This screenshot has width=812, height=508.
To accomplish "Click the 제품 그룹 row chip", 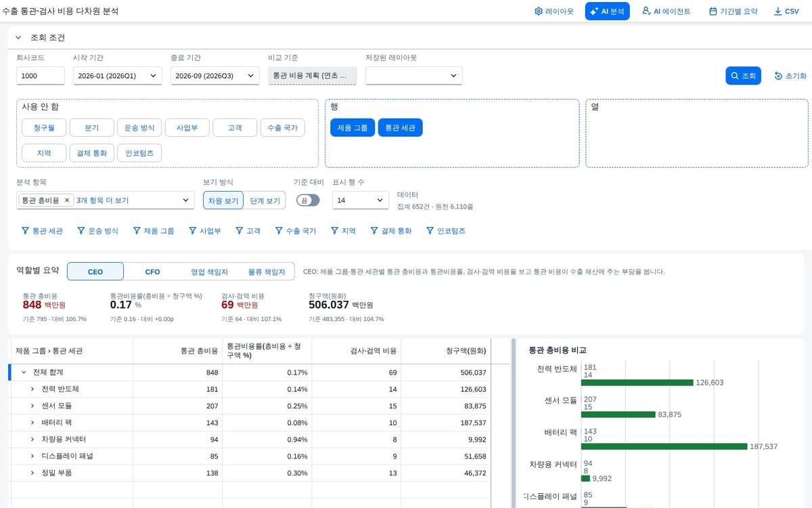I will [x=353, y=127].
